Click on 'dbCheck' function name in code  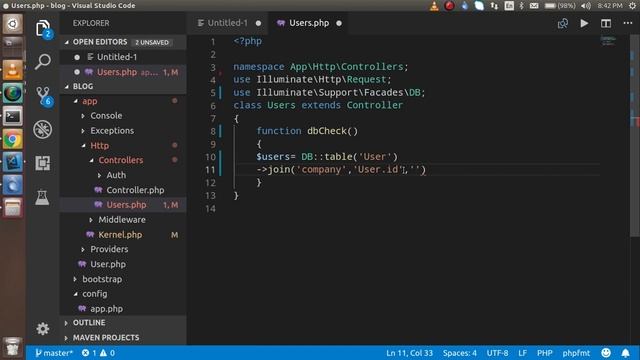[327, 131]
